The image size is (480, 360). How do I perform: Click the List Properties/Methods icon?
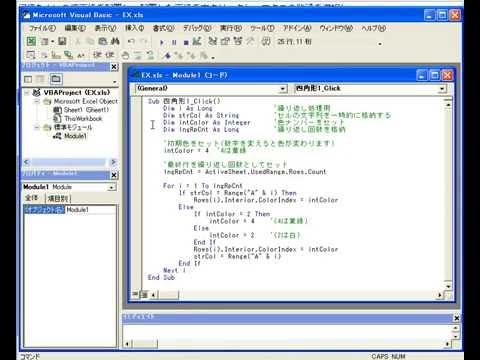pos(30,55)
